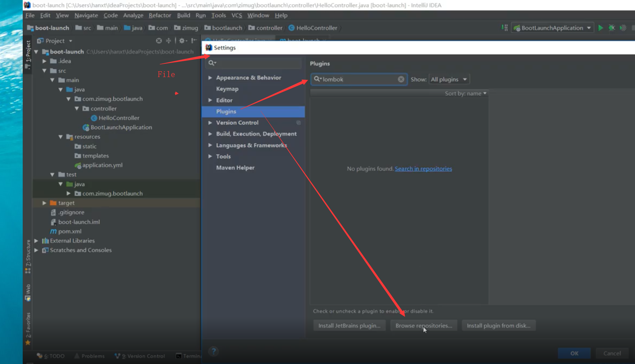Click the BootLaunchApplication class icon in tree
Image resolution: width=635 pixels, height=364 pixels.
86,127
